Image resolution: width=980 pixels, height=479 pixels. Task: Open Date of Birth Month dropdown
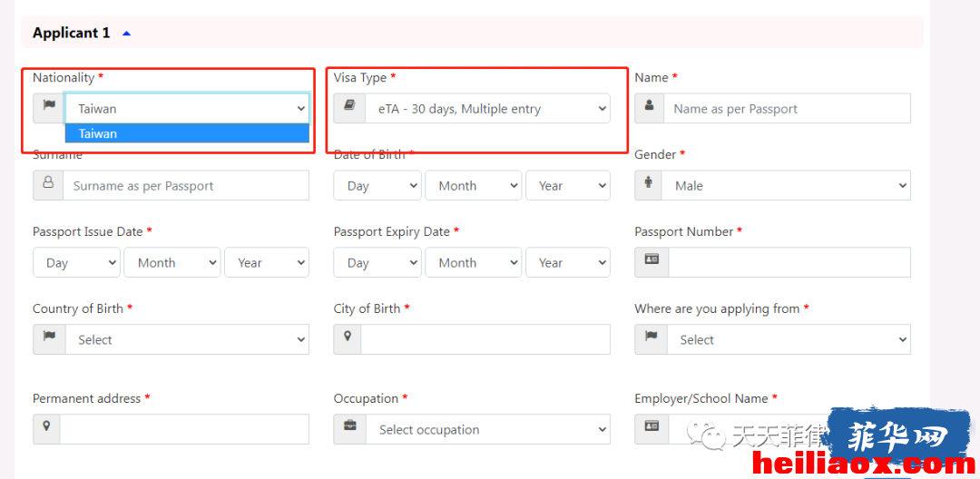[473, 185]
